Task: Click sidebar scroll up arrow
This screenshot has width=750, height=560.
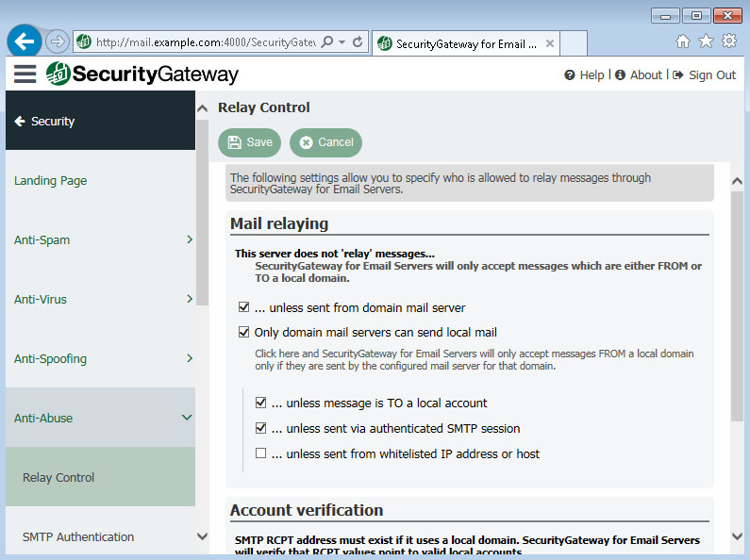Action: (202, 108)
